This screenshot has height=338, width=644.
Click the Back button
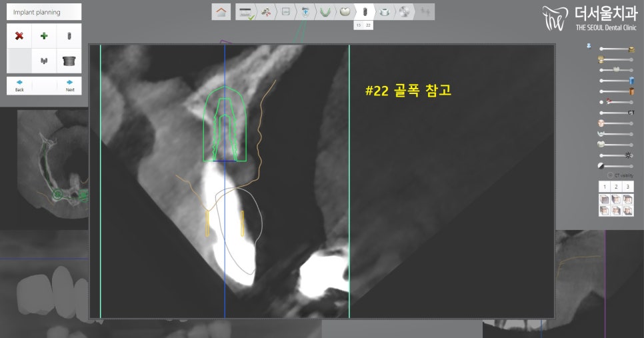coord(19,85)
